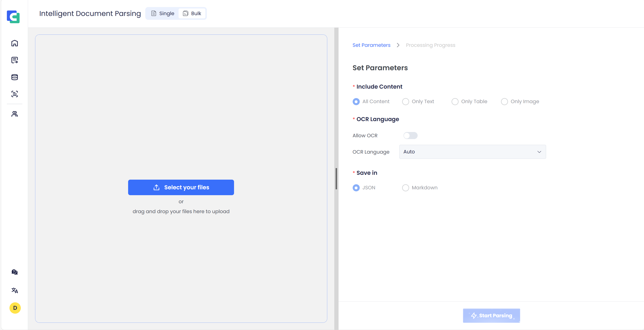The width and height of the screenshot is (644, 330).
Task: Open the help chat icon
Action: coord(15,272)
